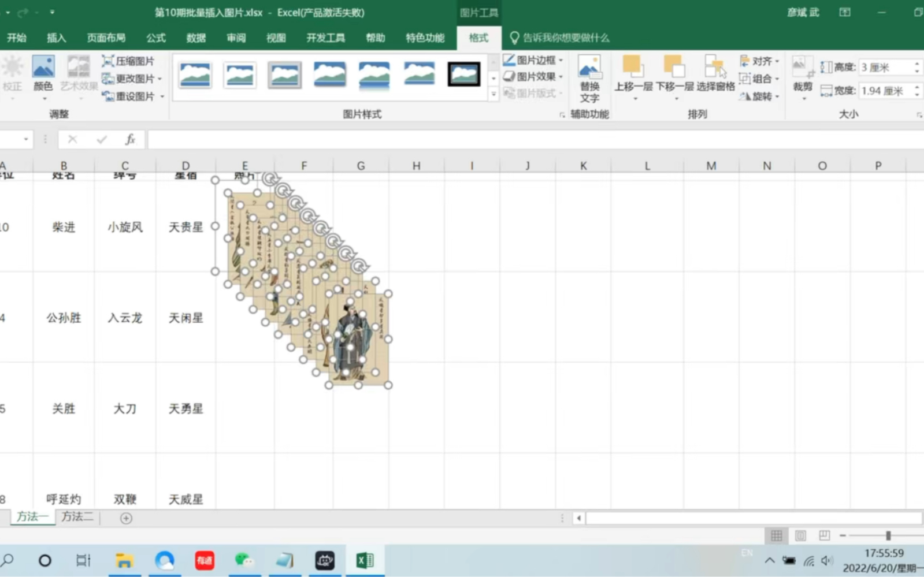Click Send Backward (下移一层) icon
The image size is (924, 577).
click(674, 67)
